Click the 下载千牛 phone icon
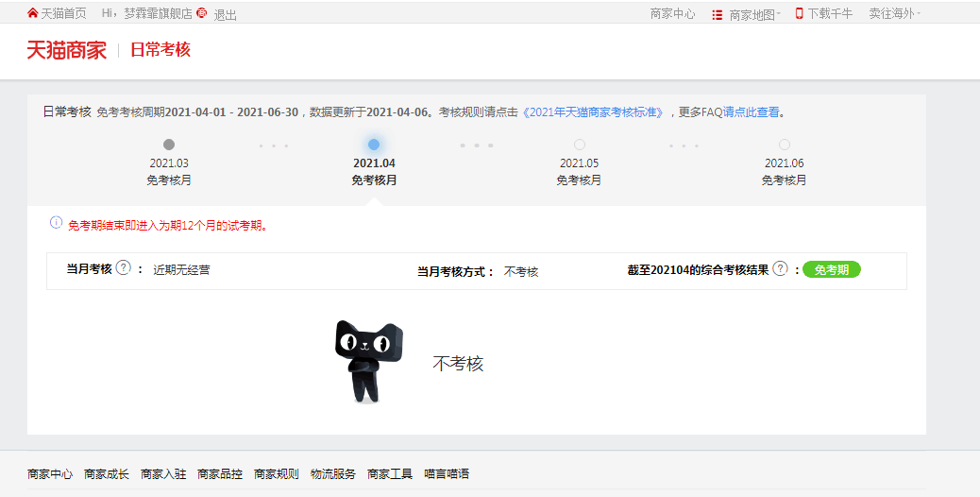This screenshot has width=980, height=497. click(799, 14)
